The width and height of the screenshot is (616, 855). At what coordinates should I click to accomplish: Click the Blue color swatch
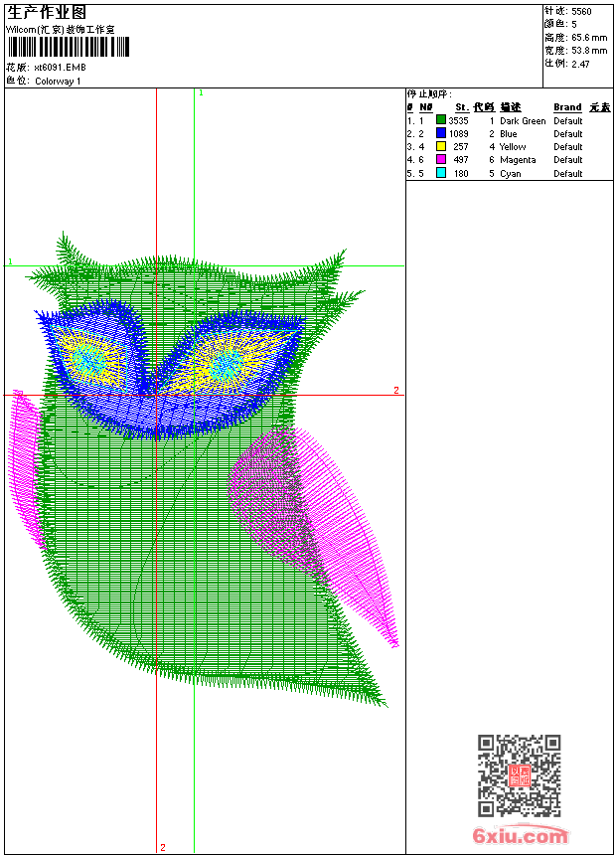[x=441, y=133]
